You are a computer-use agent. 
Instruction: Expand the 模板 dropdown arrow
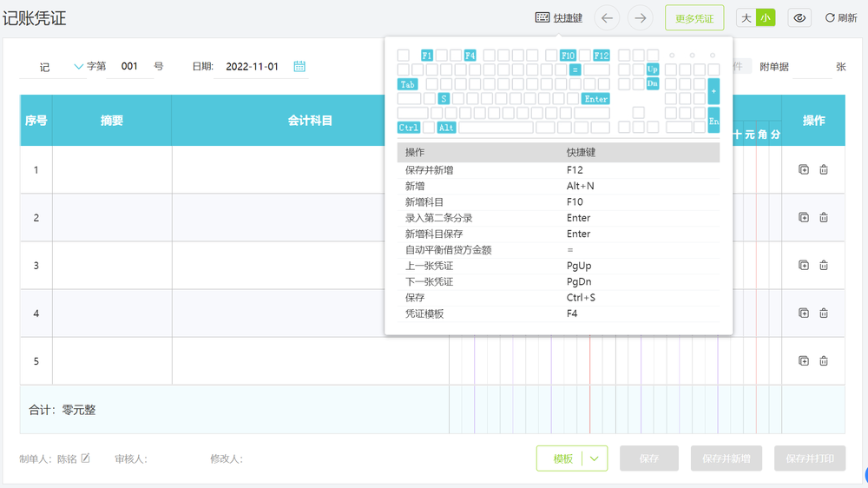point(595,458)
